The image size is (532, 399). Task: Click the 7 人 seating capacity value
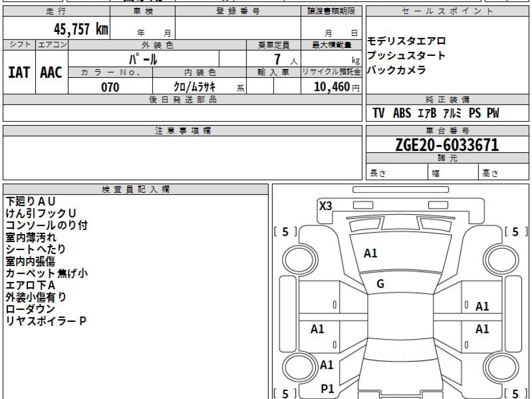click(286, 59)
